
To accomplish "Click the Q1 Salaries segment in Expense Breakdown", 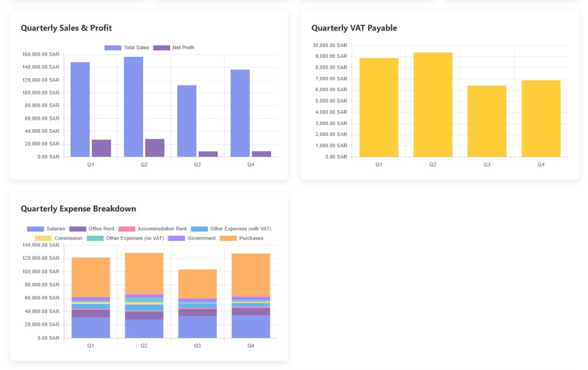I will 91,328.
